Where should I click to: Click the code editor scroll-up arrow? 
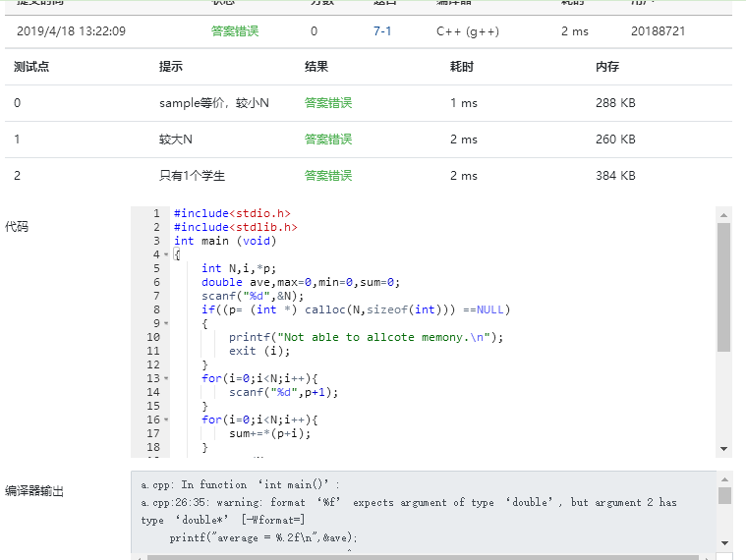coord(723,215)
